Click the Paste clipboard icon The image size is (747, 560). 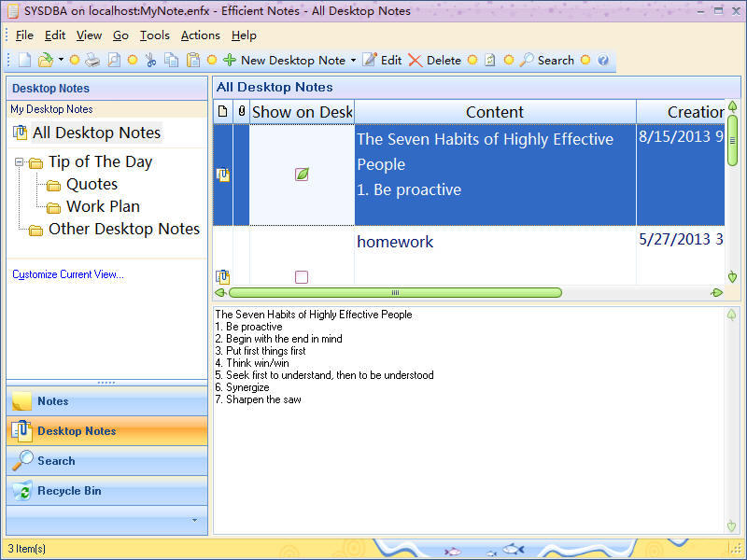pyautogui.click(x=193, y=60)
